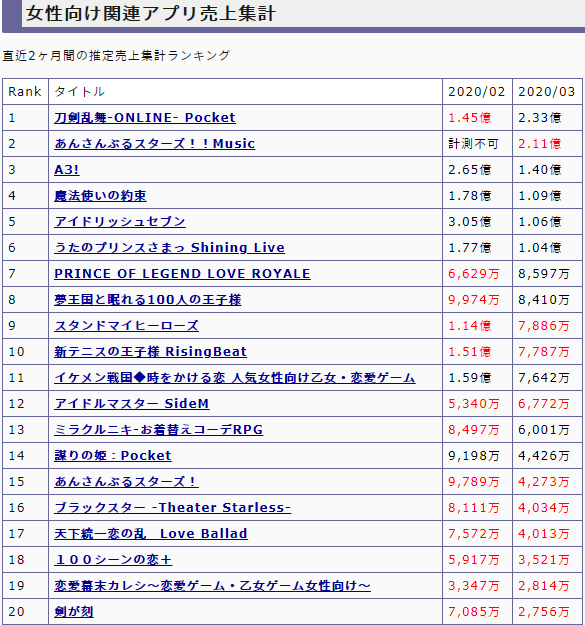Open うたのプリンスさまっ Shining Live link
Viewport: 585px width, 625px height.
[169, 248]
